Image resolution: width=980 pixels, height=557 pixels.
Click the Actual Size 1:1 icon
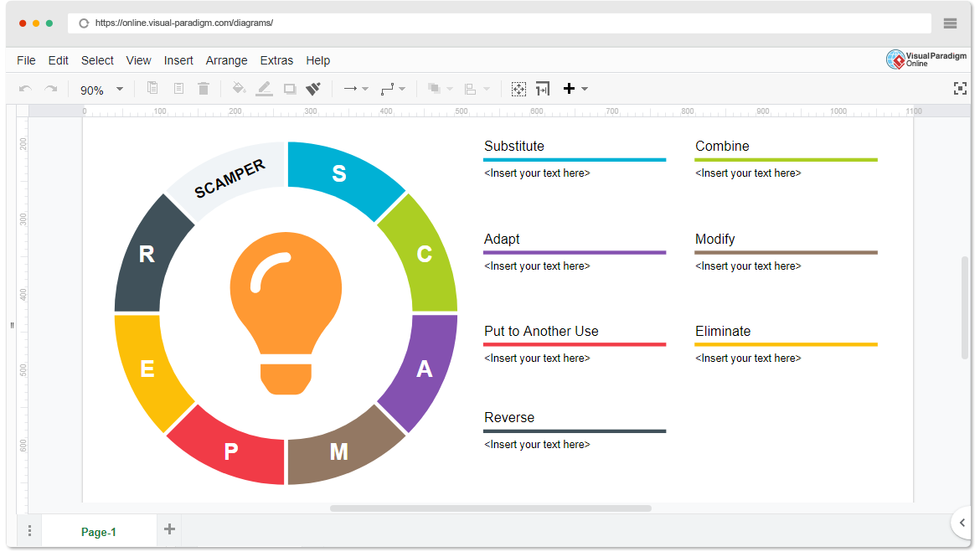543,89
